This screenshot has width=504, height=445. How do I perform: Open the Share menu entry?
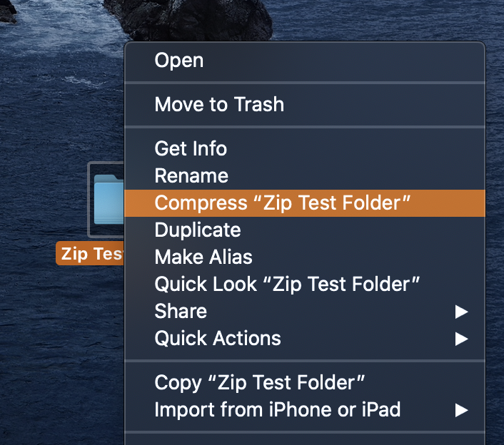pos(181,311)
